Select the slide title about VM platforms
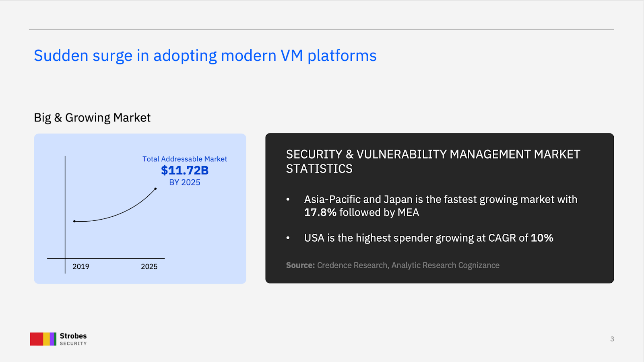This screenshot has height=362, width=644. pos(205,56)
